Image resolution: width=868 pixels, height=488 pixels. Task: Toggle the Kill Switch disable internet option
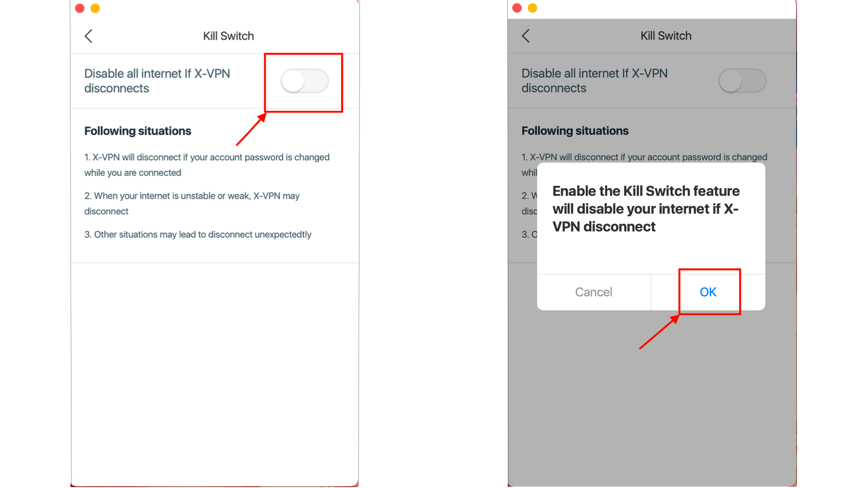306,80
